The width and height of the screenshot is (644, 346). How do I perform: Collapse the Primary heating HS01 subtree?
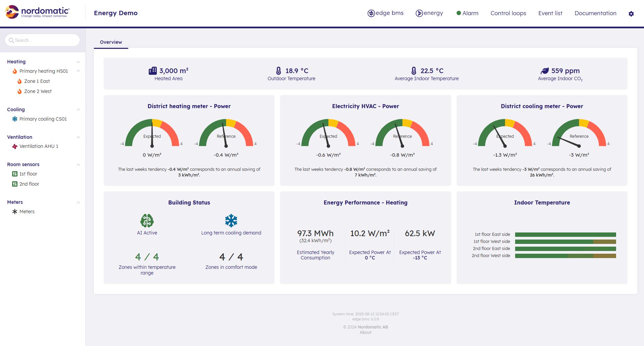click(x=78, y=71)
